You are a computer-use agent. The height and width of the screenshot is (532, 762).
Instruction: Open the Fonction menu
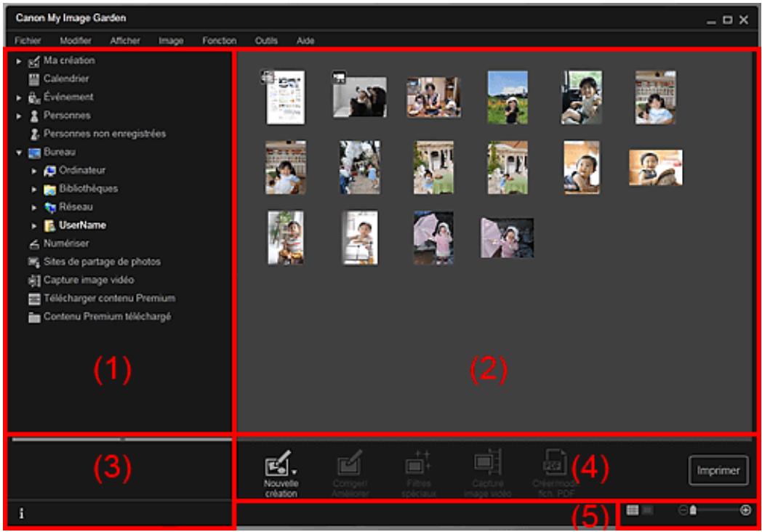(219, 41)
